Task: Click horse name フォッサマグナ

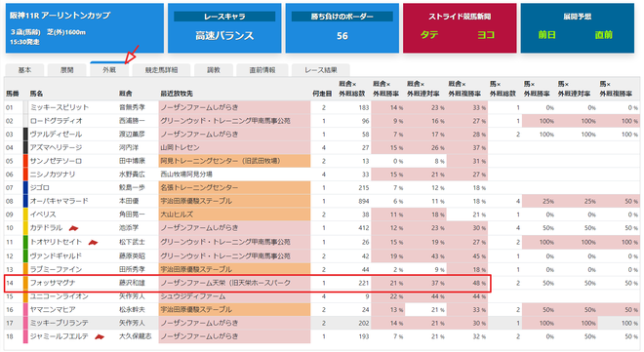Action: 53,283
